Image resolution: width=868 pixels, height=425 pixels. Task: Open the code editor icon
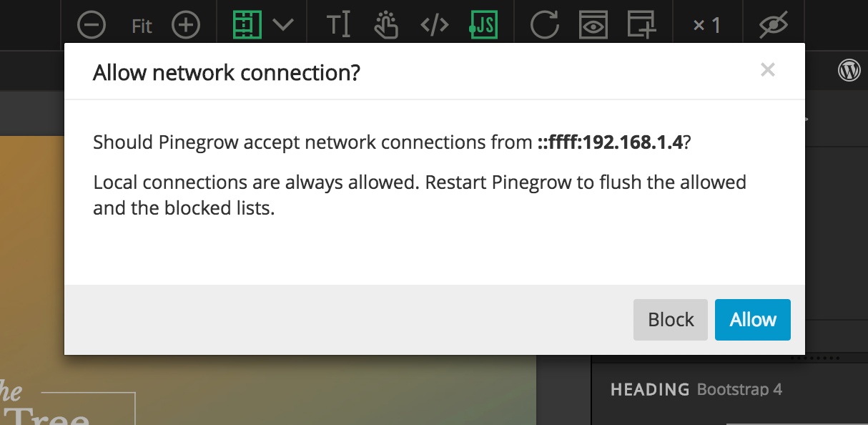[x=435, y=25]
